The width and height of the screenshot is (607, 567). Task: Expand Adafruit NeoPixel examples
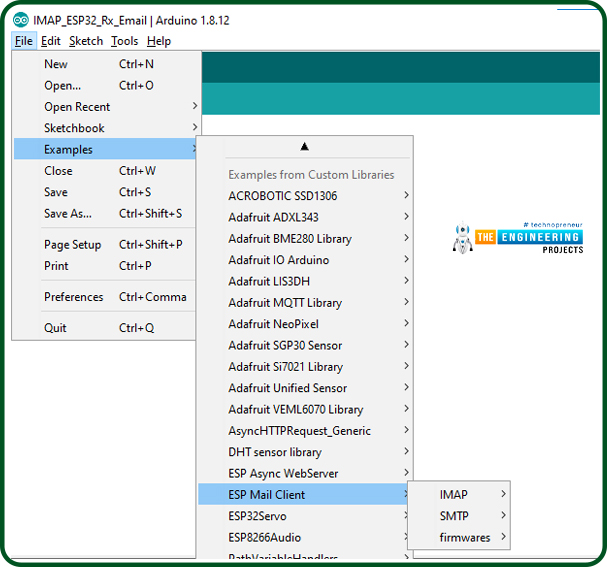click(x=305, y=324)
